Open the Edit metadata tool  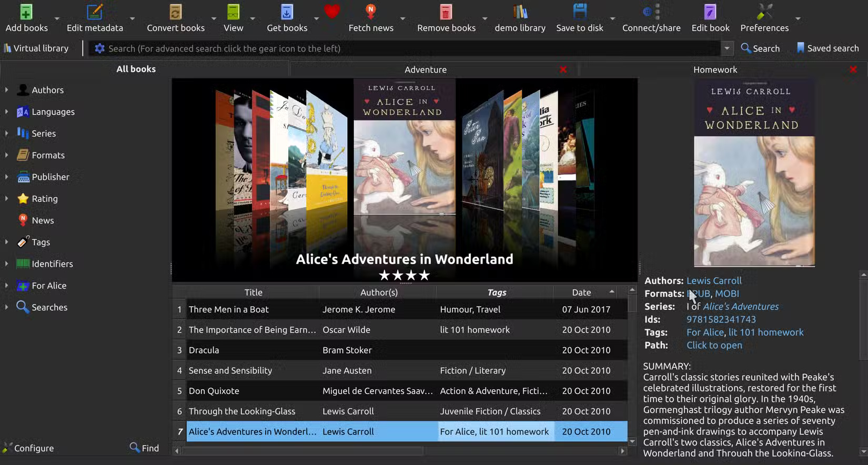pos(95,12)
